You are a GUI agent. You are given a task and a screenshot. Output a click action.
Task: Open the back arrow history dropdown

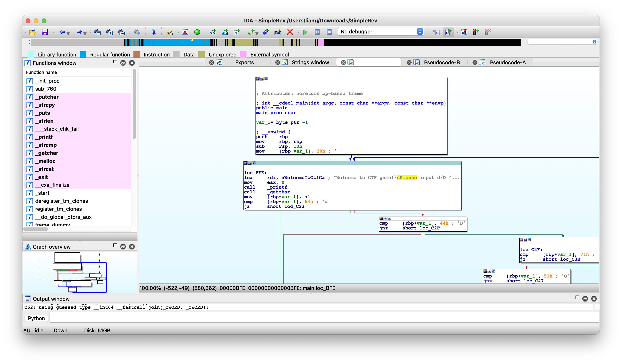(68, 34)
